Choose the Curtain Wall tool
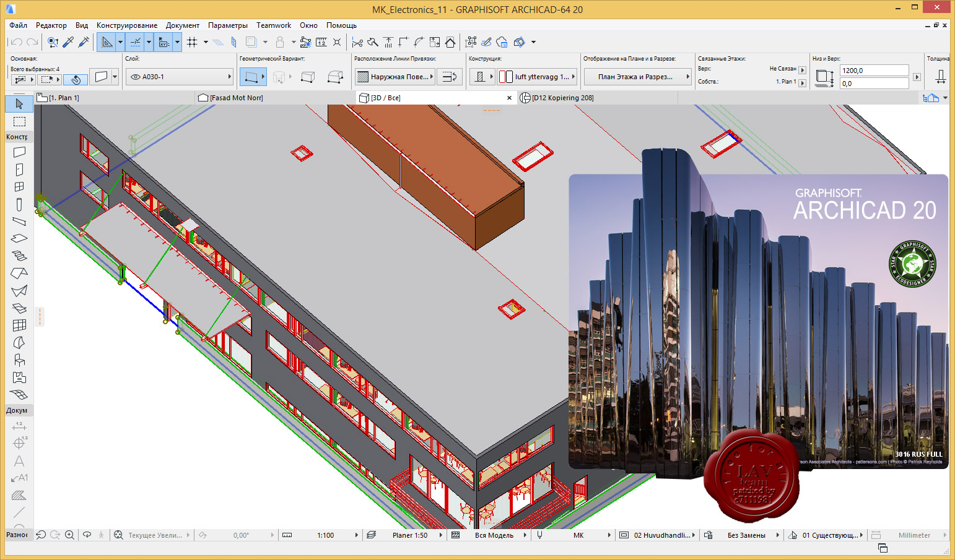Screen dimensions: 955x560 pos(19,325)
